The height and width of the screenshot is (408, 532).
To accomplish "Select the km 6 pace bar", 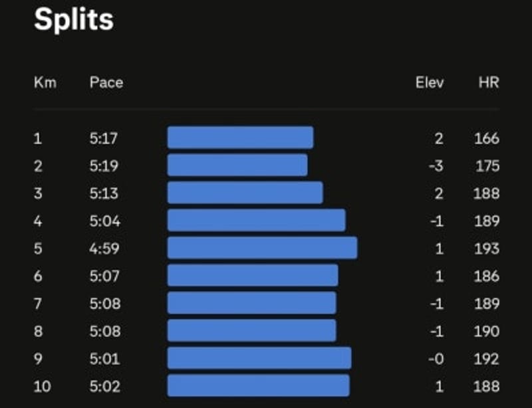I will click(253, 275).
